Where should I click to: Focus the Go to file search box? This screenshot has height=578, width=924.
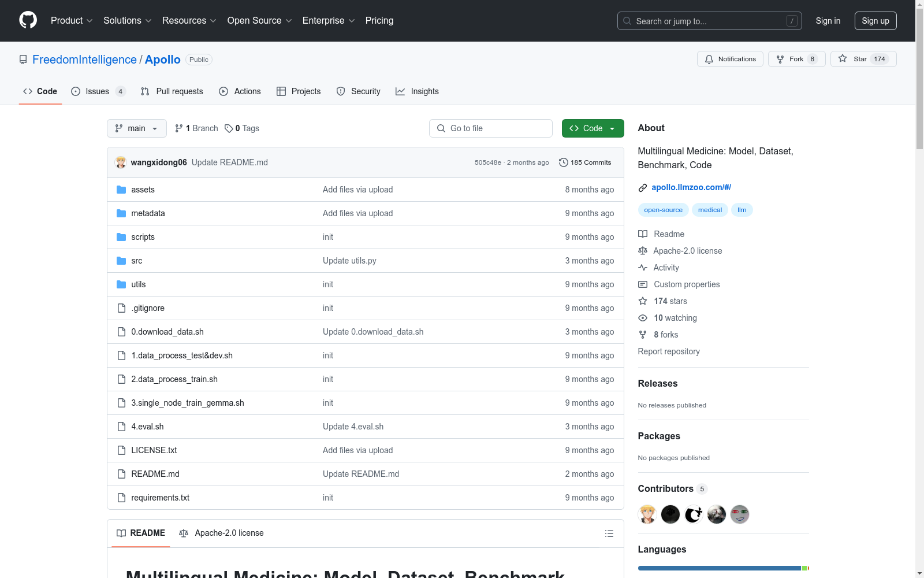pos(491,128)
